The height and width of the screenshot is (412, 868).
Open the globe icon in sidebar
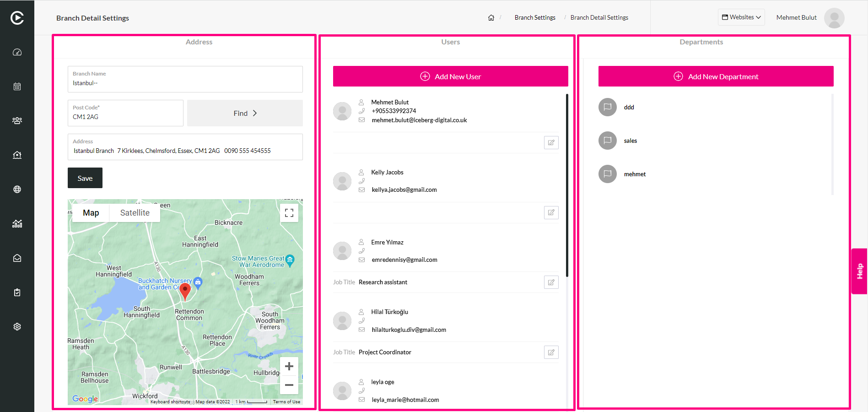pyautogui.click(x=17, y=190)
